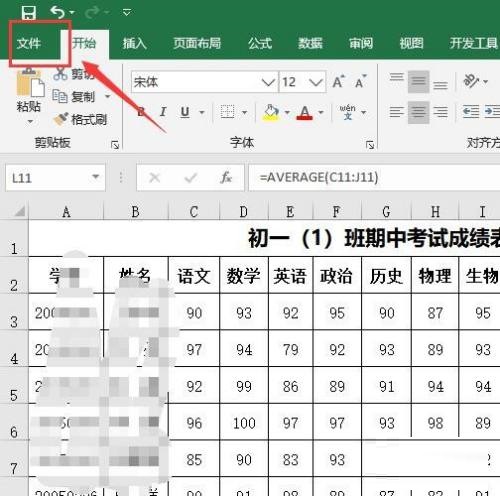Open the phonetic guide dropdown arrow
This screenshot has height=496, width=500.
364,113
